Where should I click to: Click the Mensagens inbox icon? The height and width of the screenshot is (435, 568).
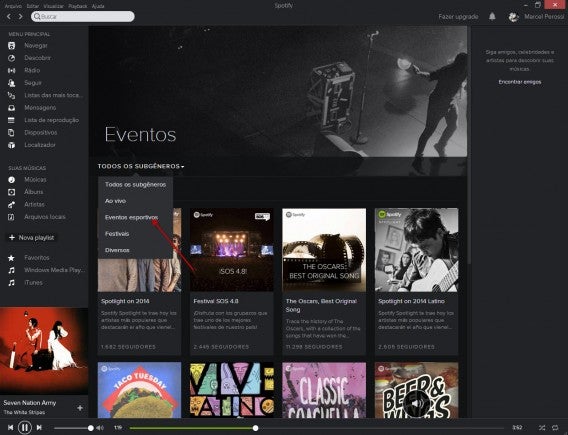(x=12, y=108)
